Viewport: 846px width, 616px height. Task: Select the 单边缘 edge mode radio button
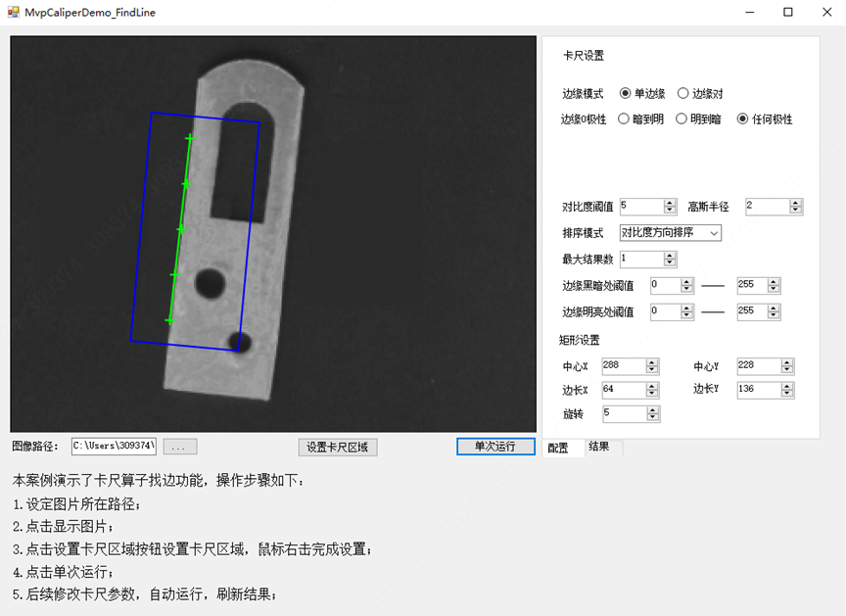(626, 94)
